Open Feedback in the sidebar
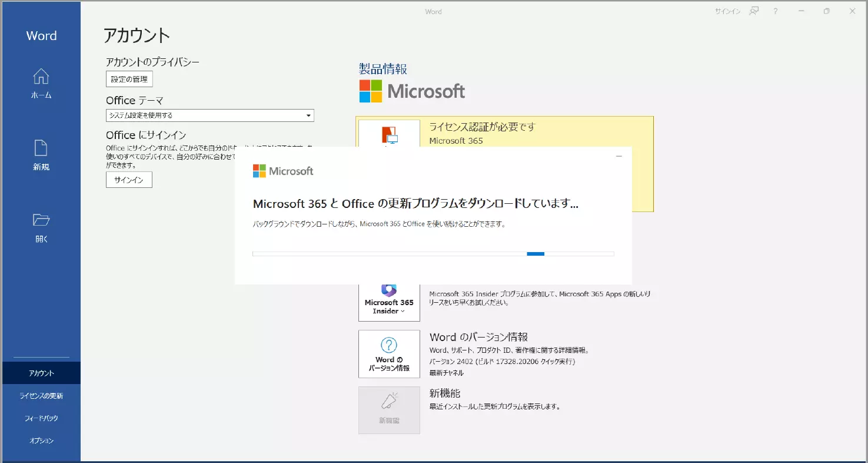 click(x=41, y=418)
